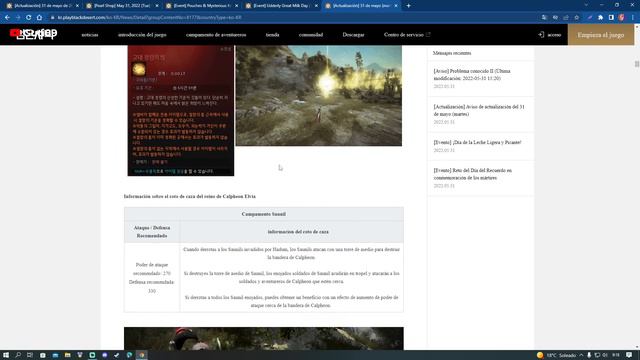This screenshot has width=640, height=360.
Task: Click the browser forward arrow
Action: click(x=18, y=18)
